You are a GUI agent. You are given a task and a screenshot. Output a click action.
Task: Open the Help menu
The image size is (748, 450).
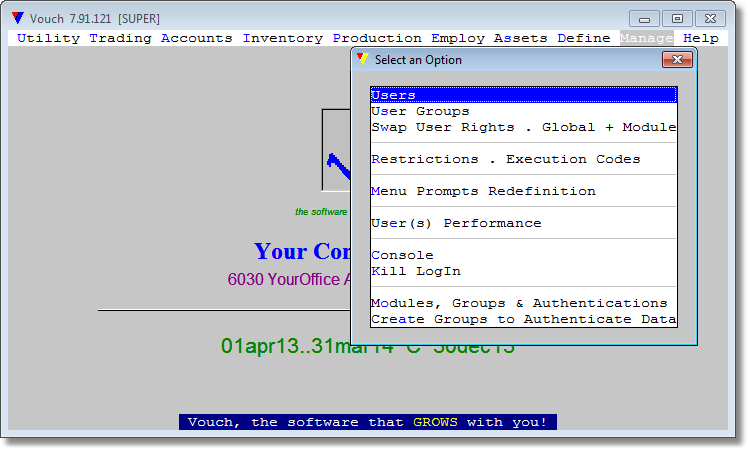coord(701,38)
